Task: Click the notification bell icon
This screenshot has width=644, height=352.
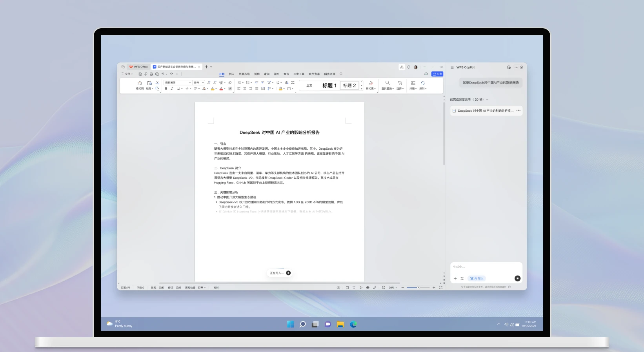Action: tap(409, 67)
